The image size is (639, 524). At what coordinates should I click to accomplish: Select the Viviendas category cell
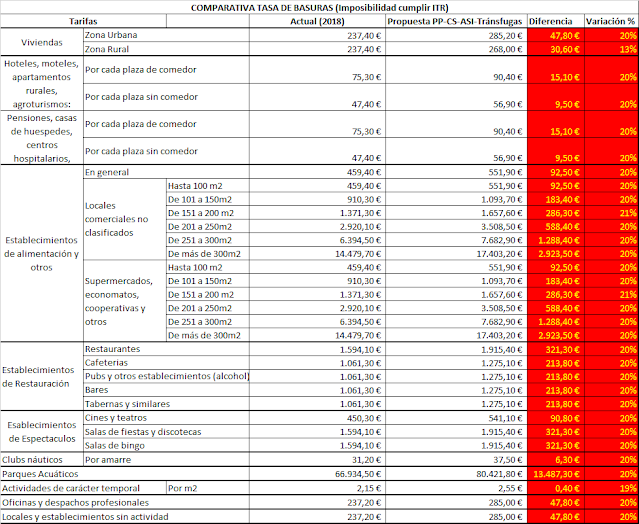click(x=42, y=42)
